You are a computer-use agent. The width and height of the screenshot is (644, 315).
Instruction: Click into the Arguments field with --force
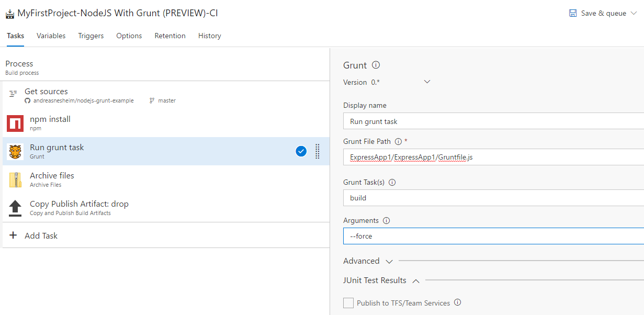click(x=493, y=236)
